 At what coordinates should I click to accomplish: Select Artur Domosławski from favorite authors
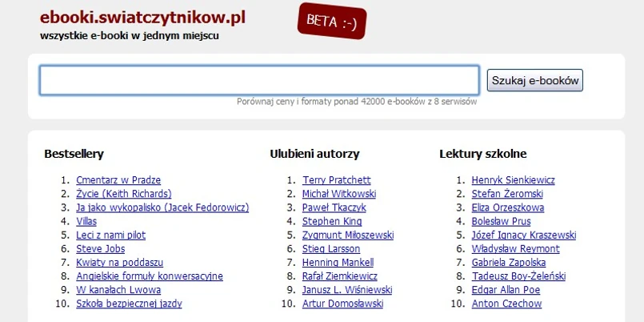point(342,304)
